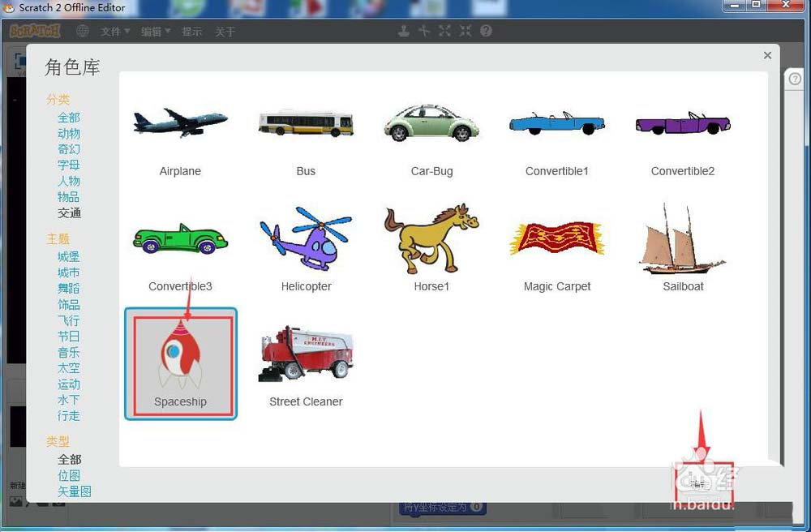This screenshot has height=532, width=811.
Task: Expand the 文件 dropdown arrow
Action: point(127,32)
